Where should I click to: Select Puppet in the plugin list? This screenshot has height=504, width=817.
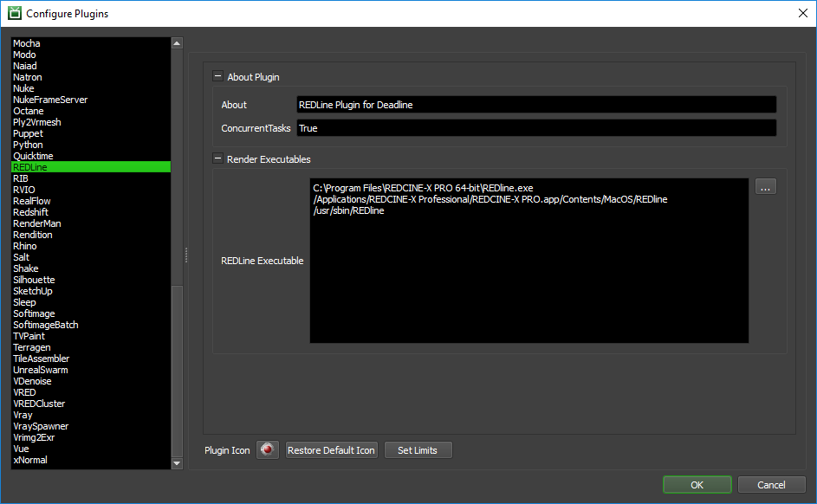91,133
